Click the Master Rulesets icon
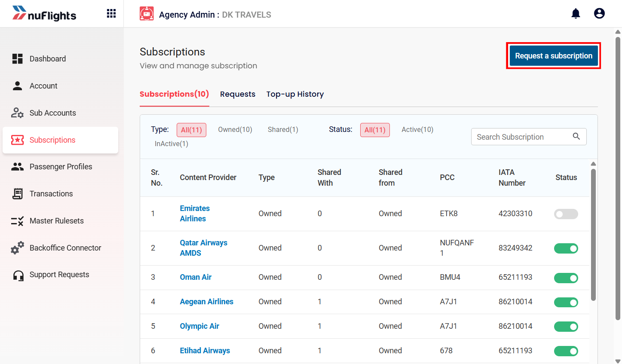 point(17,221)
